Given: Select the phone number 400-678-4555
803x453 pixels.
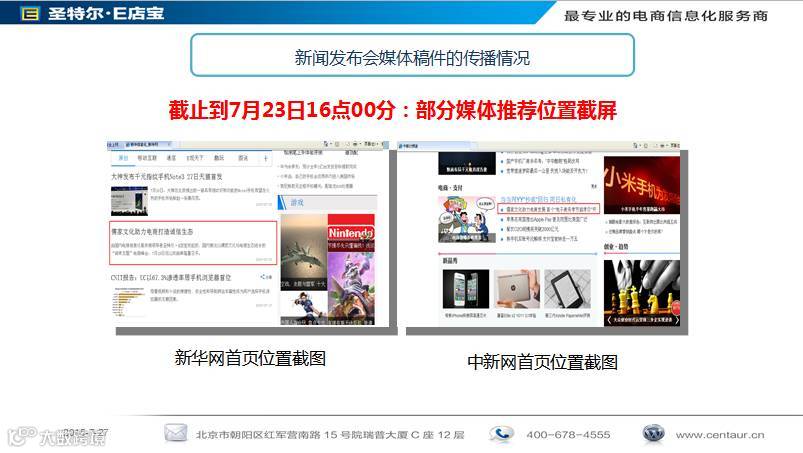Looking at the screenshot, I should coord(568,435).
